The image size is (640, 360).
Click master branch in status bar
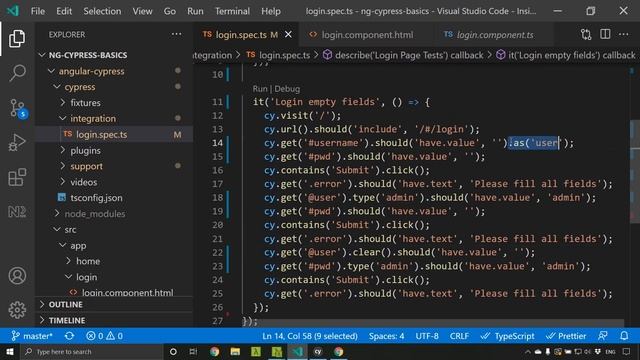pyautogui.click(x=32, y=336)
